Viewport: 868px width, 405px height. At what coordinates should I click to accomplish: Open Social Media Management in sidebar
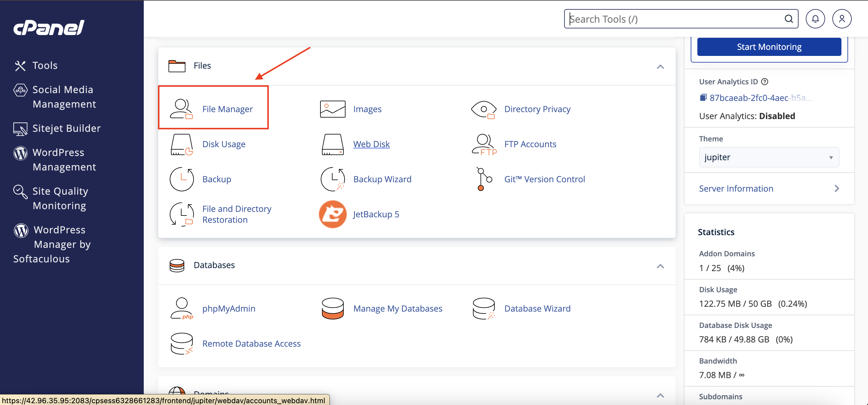(x=64, y=97)
